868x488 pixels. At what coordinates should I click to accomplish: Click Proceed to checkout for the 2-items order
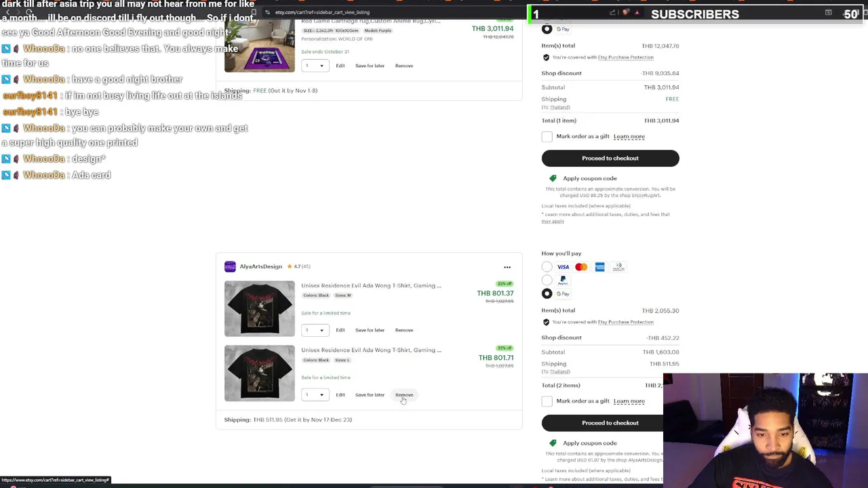click(610, 423)
